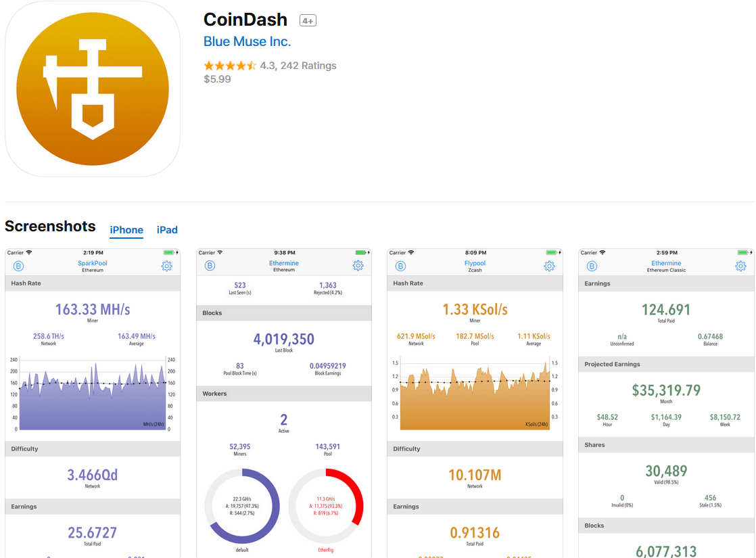This screenshot has height=558, width=756.
Task: Tap Bitcoin coin icon in Flypool screenshot
Action: tap(401, 266)
